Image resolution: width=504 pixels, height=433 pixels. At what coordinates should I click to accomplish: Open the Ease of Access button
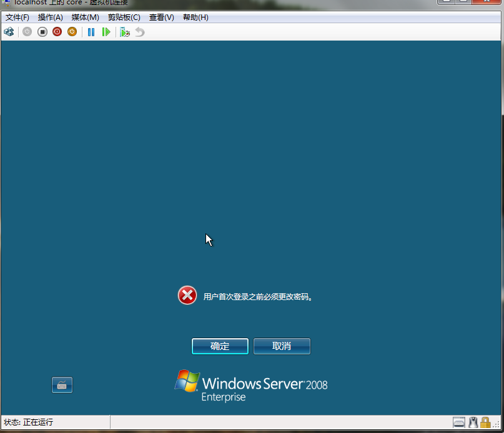tap(62, 385)
